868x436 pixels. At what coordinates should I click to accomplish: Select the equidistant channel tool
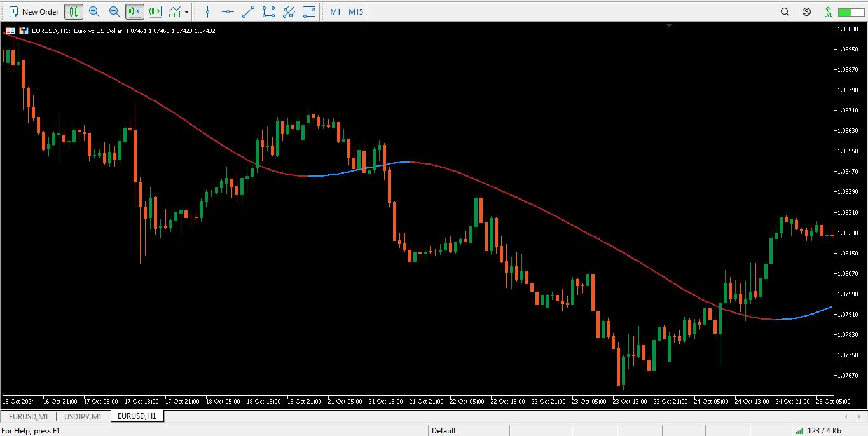pos(289,11)
